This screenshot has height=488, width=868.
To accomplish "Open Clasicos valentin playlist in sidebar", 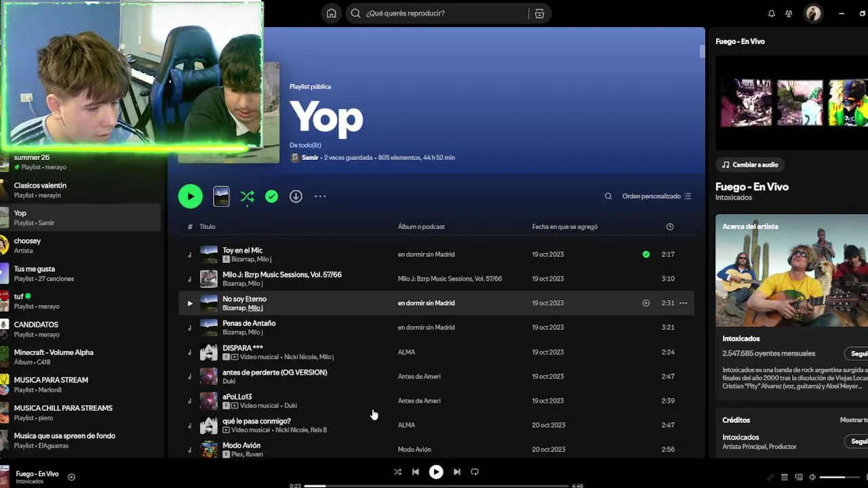I will point(80,190).
